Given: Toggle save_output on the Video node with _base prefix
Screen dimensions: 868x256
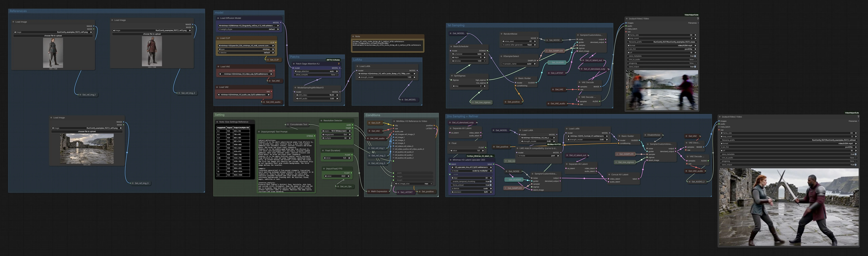Looking at the screenshot, I should click(662, 67).
